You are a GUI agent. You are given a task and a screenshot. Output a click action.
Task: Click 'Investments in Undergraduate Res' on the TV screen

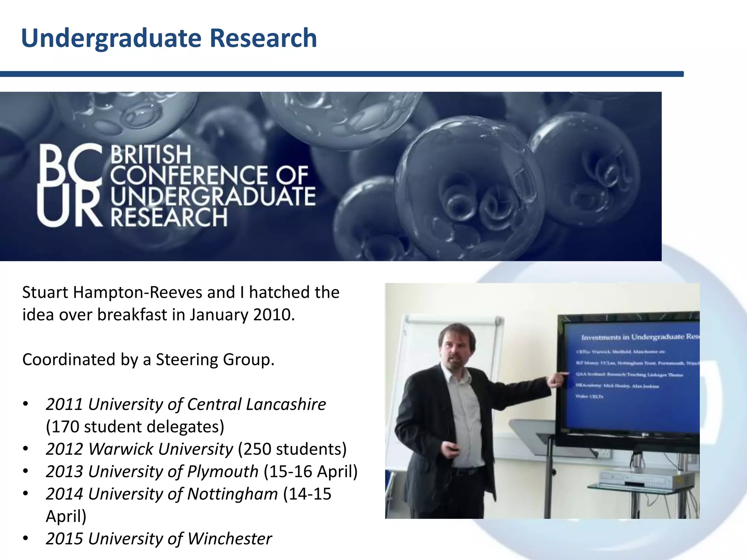[x=640, y=337]
